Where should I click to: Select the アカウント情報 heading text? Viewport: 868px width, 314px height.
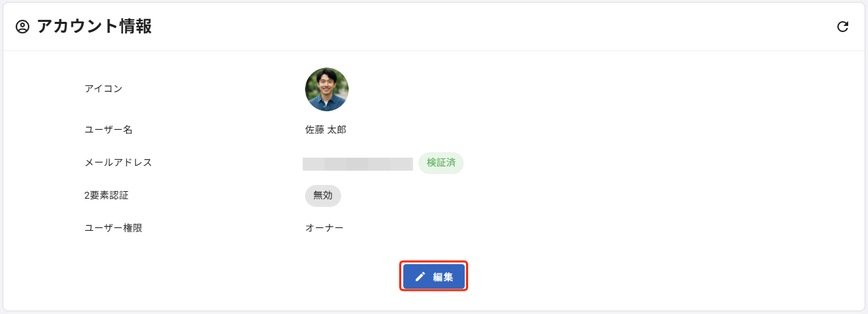click(x=94, y=27)
